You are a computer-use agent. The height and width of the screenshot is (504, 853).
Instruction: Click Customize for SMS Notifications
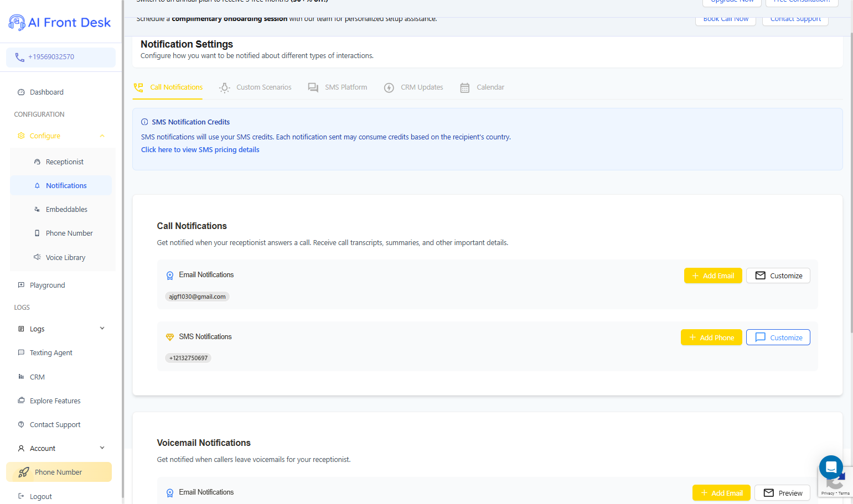point(778,337)
